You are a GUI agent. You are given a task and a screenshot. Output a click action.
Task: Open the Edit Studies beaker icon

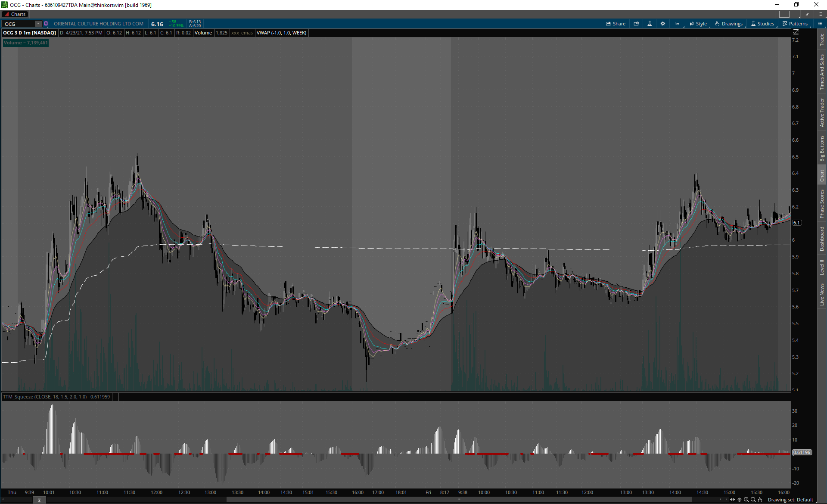pos(650,24)
